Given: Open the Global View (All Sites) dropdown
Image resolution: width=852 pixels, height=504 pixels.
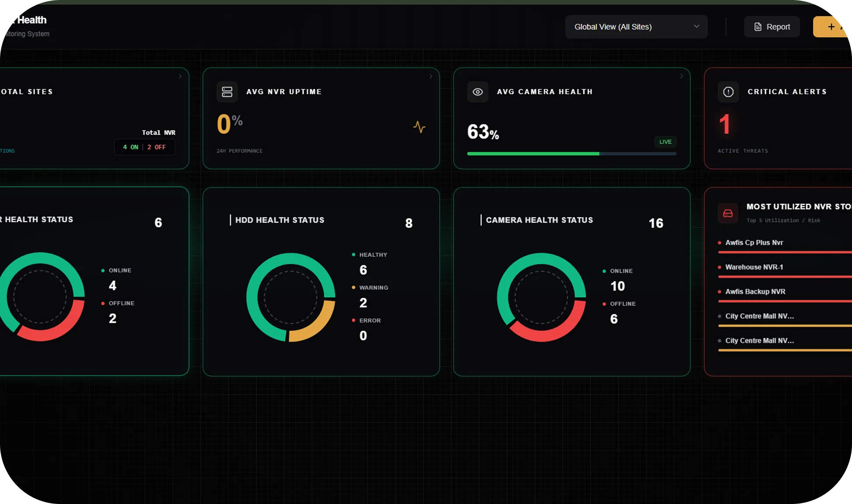Looking at the screenshot, I should pyautogui.click(x=636, y=27).
